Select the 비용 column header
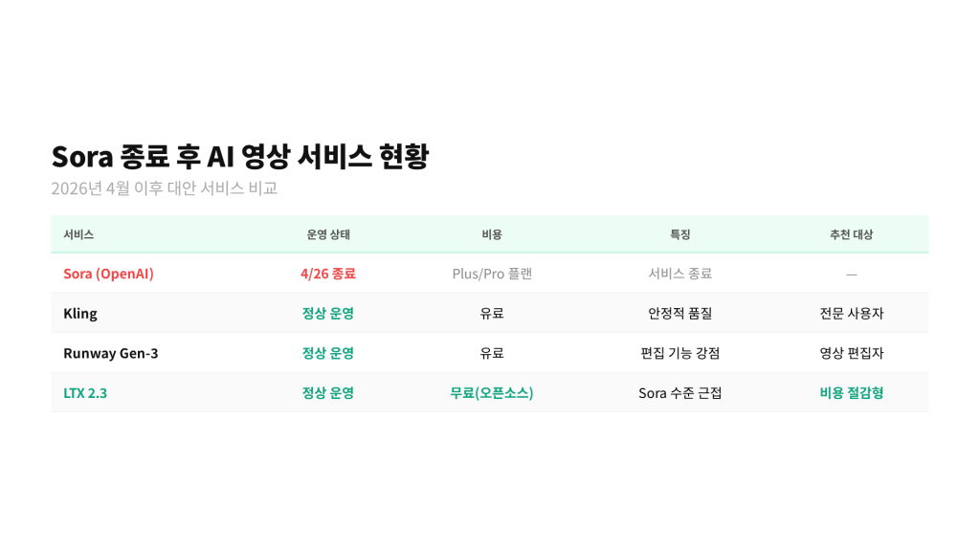 [492, 234]
